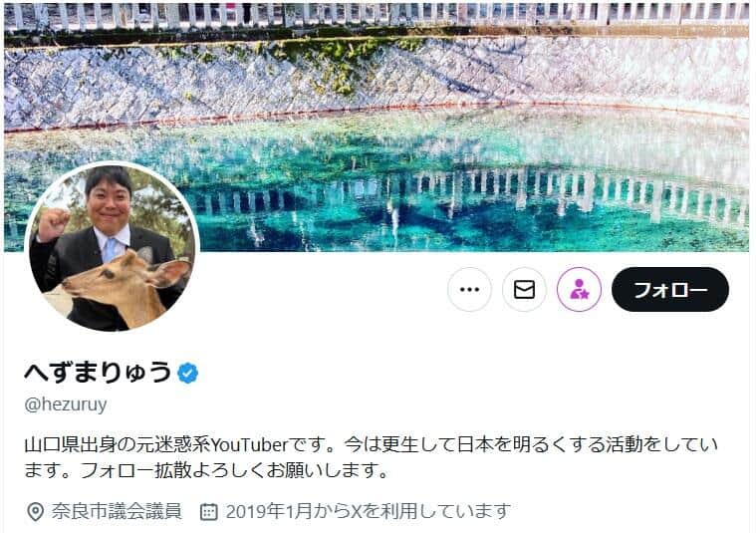The image size is (756, 533).
Task: Open the header banner image
Action: (377, 127)
